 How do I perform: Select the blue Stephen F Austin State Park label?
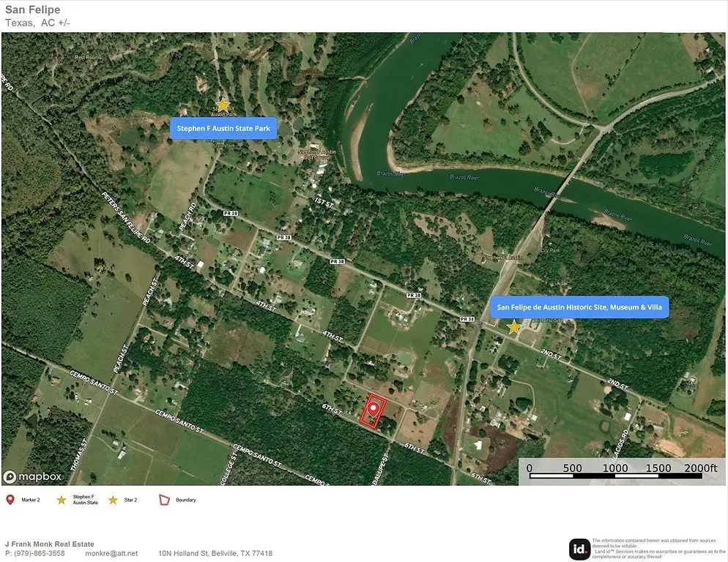click(223, 128)
